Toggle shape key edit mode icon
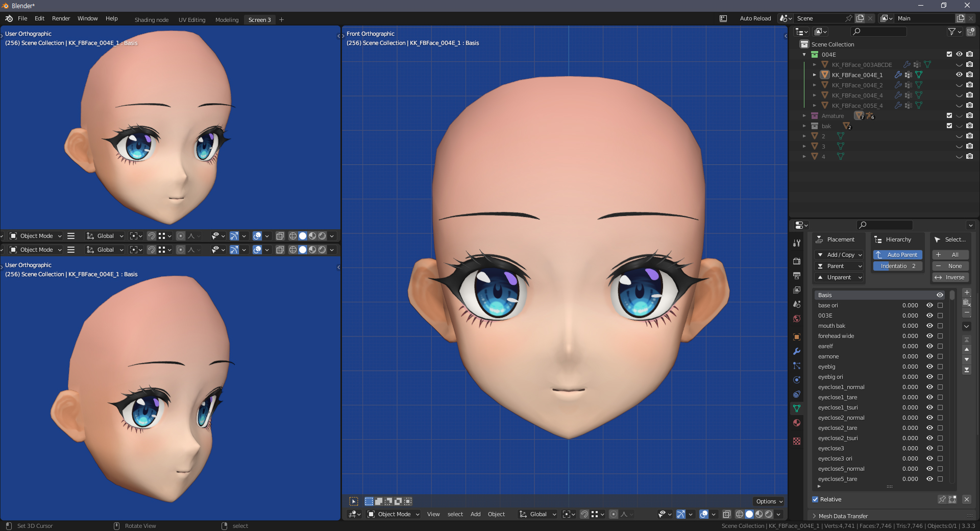The height and width of the screenshot is (531, 980). 952,499
